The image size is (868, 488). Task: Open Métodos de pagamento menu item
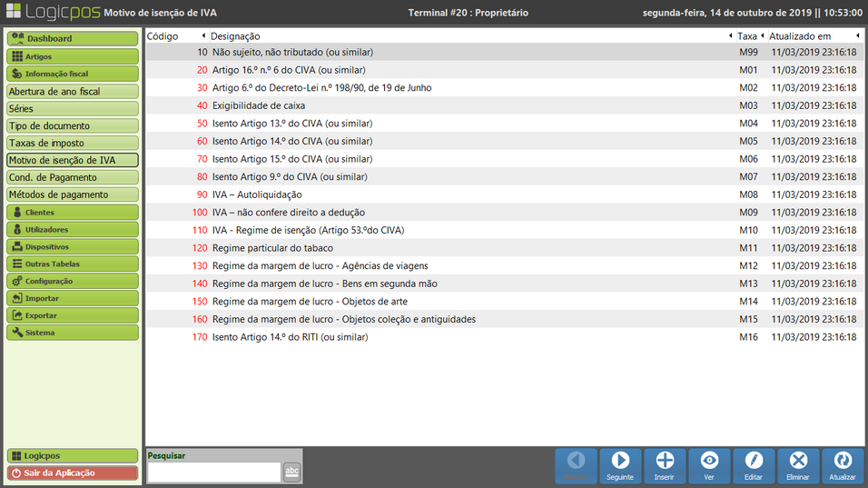click(73, 194)
